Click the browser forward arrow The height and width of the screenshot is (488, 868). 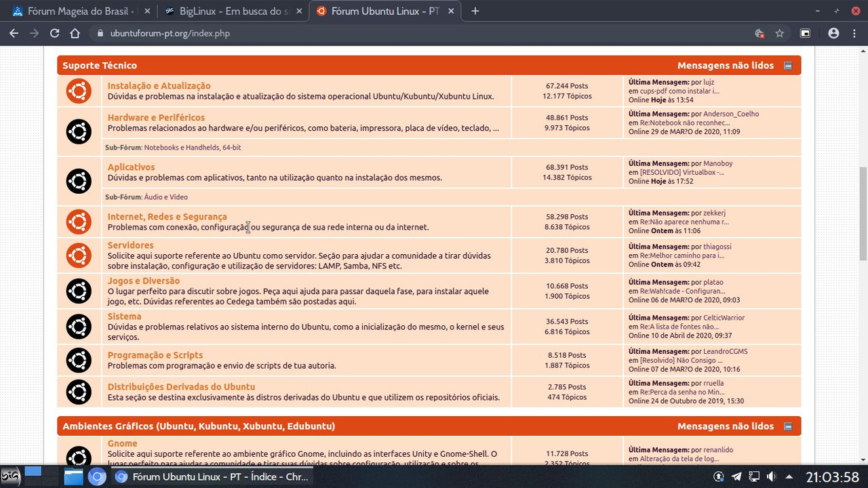[x=34, y=33]
